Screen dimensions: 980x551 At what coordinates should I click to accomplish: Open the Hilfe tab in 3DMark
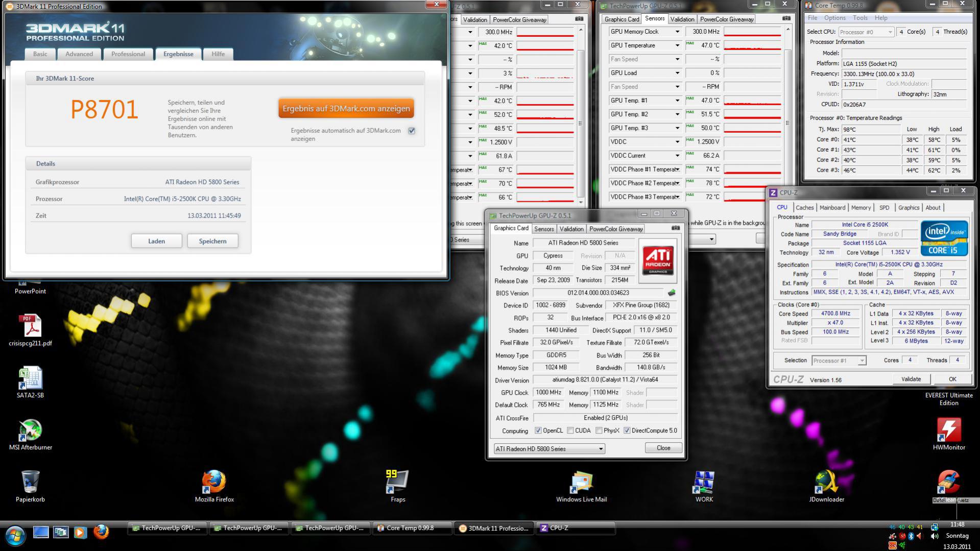(x=218, y=54)
